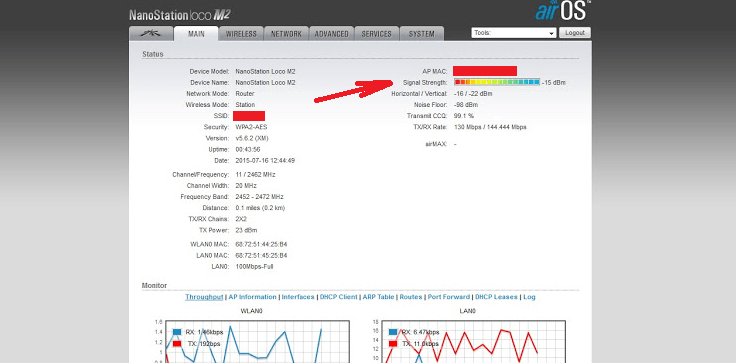Switch to the MAIN tab
The image size is (736, 363).
click(x=196, y=33)
